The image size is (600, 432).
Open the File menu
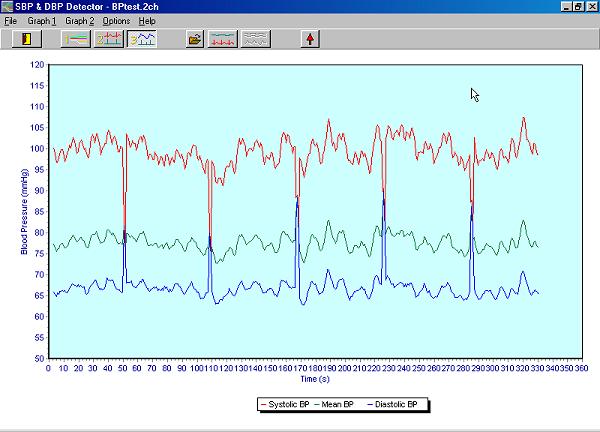pos(10,21)
